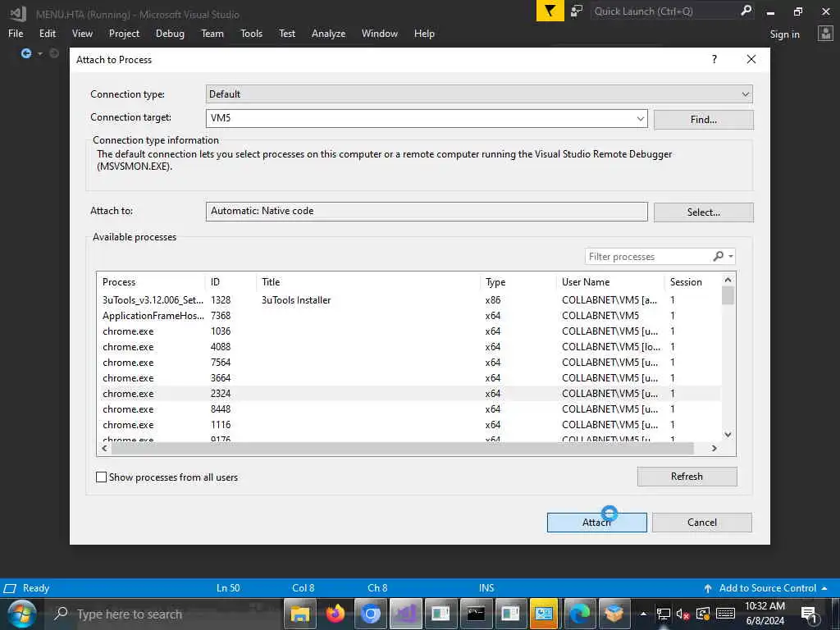The height and width of the screenshot is (630, 840).
Task: Click the process list horizontal scrollbar
Action: point(402,448)
